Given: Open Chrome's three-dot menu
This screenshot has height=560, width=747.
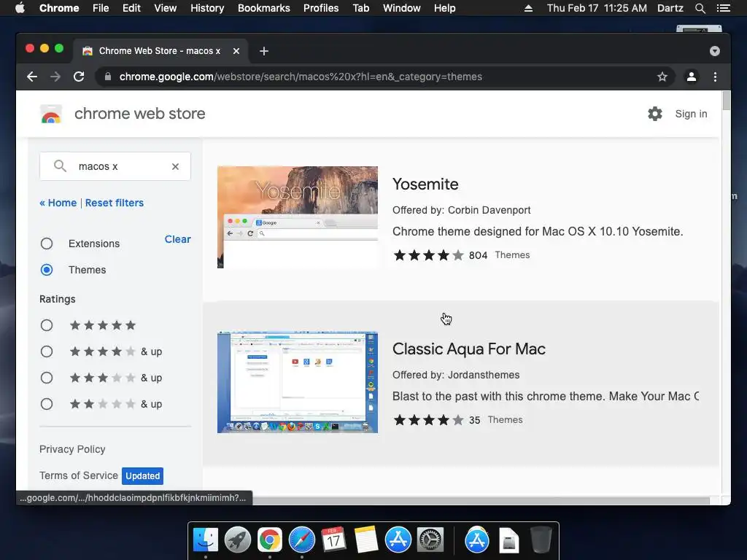Looking at the screenshot, I should [715, 77].
